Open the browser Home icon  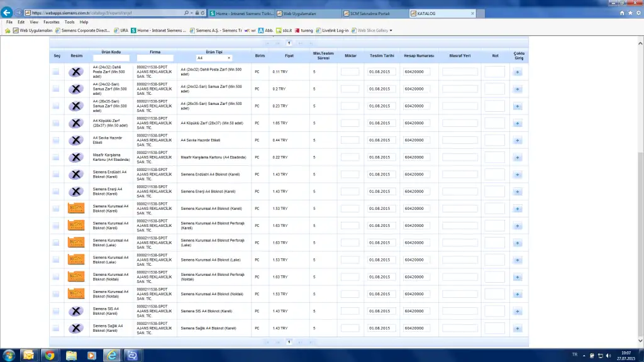pyautogui.click(x=622, y=13)
